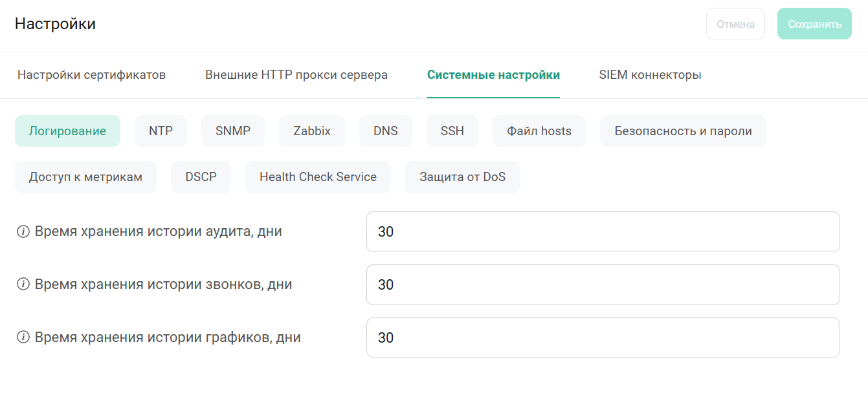Select the Системные настройки tab
This screenshot has width=868, height=406.
coord(493,75)
